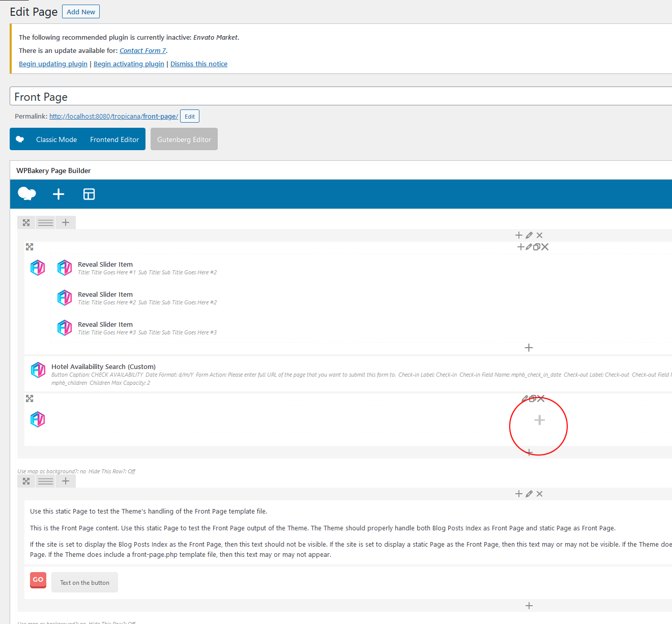Dismiss this notice link
672x624 pixels.
(x=199, y=64)
